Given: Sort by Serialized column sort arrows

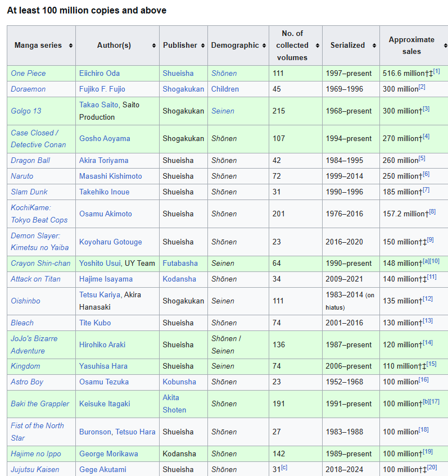Looking at the screenshot, I should click(374, 46).
